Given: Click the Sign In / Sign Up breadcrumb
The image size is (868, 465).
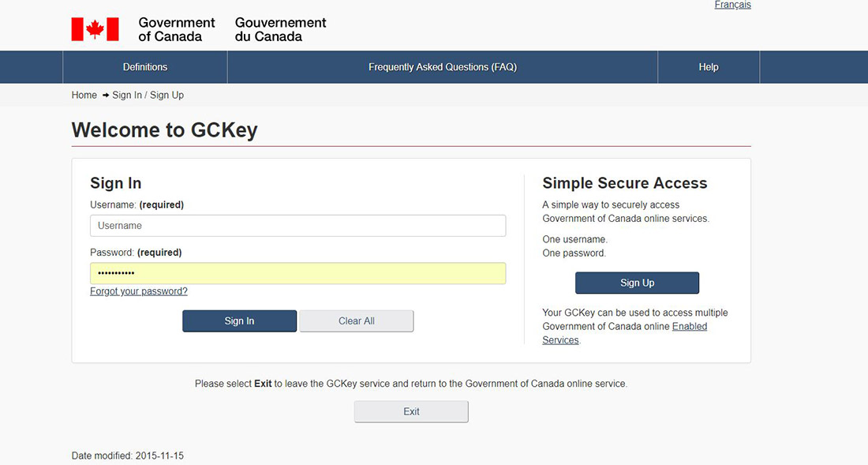Looking at the screenshot, I should coord(148,96).
